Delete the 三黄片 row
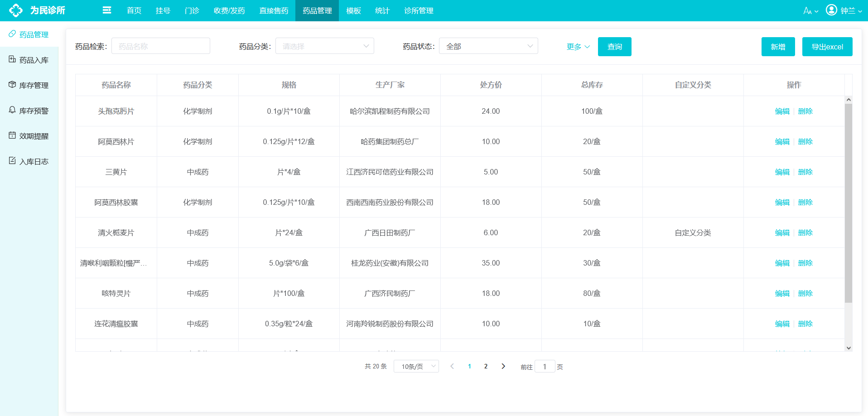The image size is (868, 416). [x=805, y=172]
